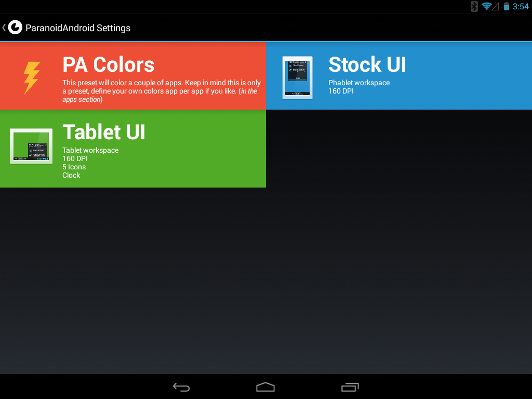Click the back chevron beside the logo
The height and width of the screenshot is (399, 532).
pyautogui.click(x=4, y=28)
